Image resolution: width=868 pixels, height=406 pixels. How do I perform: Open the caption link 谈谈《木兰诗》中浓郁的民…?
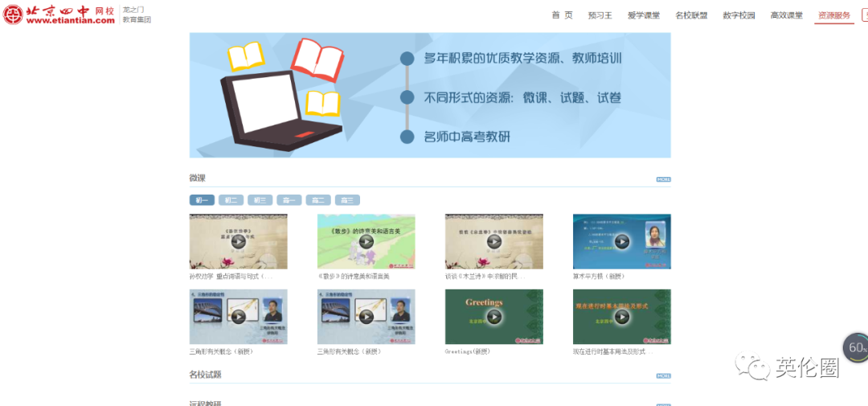click(x=485, y=277)
